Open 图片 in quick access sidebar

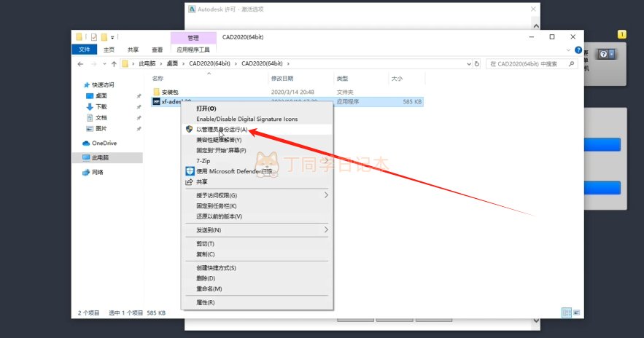point(101,128)
